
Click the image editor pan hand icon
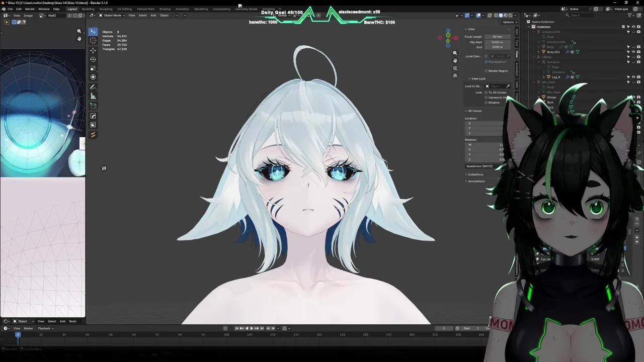click(79, 39)
